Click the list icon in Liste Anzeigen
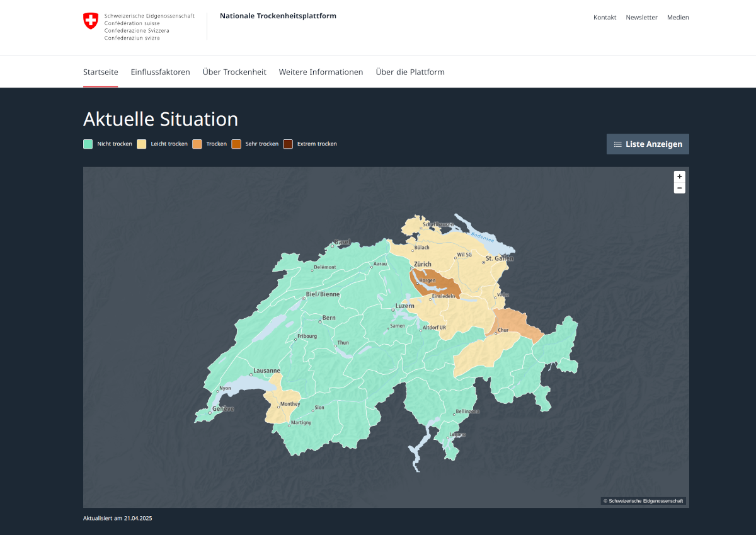 (618, 144)
